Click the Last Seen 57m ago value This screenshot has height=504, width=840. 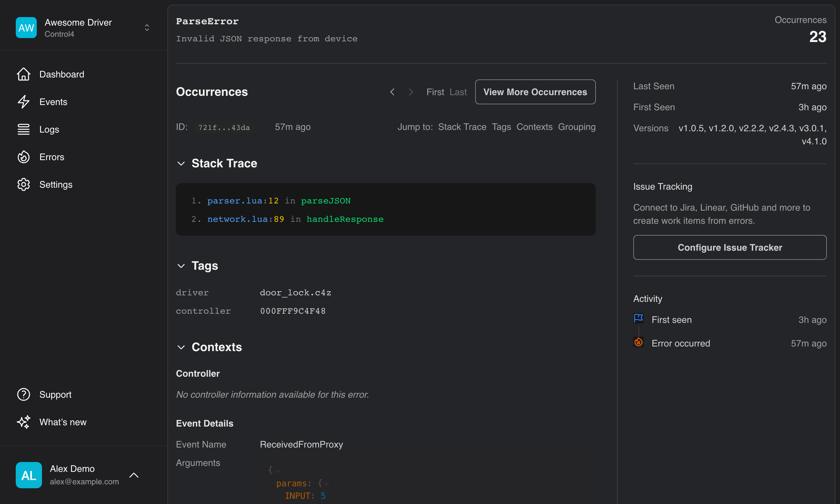pyautogui.click(x=808, y=86)
